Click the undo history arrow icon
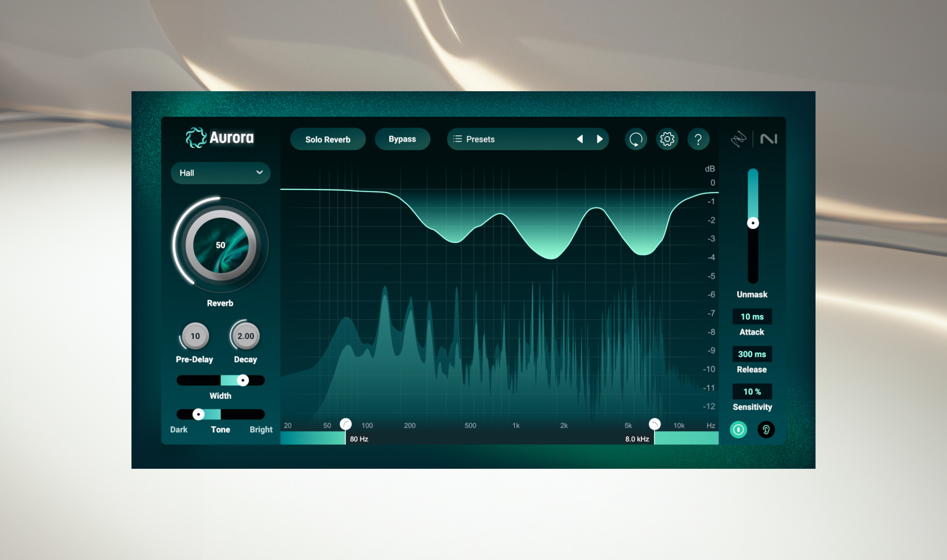Screen dimensions: 947x560 pyautogui.click(x=636, y=139)
